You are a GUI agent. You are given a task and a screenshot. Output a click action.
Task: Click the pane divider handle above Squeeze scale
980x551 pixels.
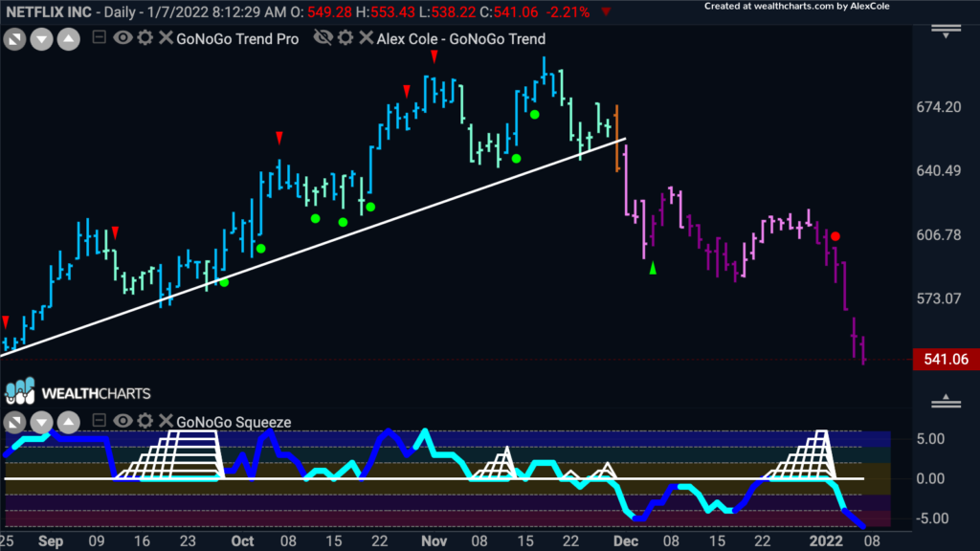point(947,402)
